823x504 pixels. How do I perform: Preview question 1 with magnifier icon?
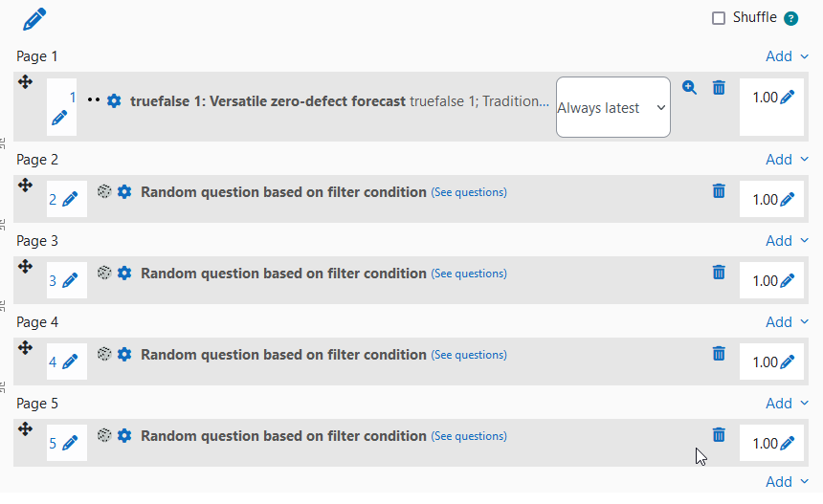[x=689, y=88]
